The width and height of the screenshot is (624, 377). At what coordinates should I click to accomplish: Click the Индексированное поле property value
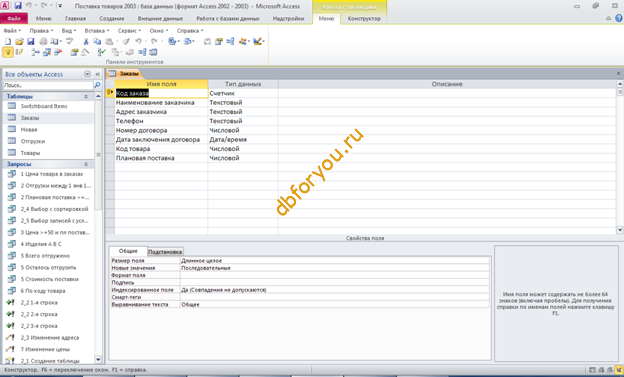coord(335,290)
